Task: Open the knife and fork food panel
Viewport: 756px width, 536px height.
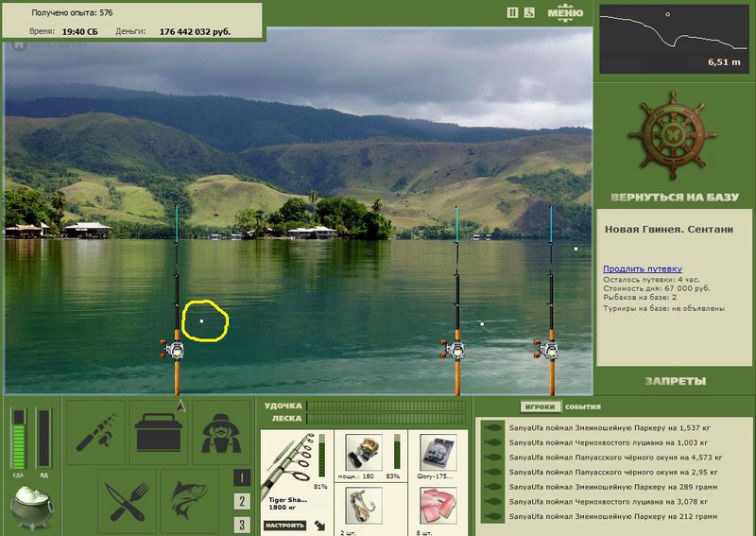Action: click(x=128, y=501)
